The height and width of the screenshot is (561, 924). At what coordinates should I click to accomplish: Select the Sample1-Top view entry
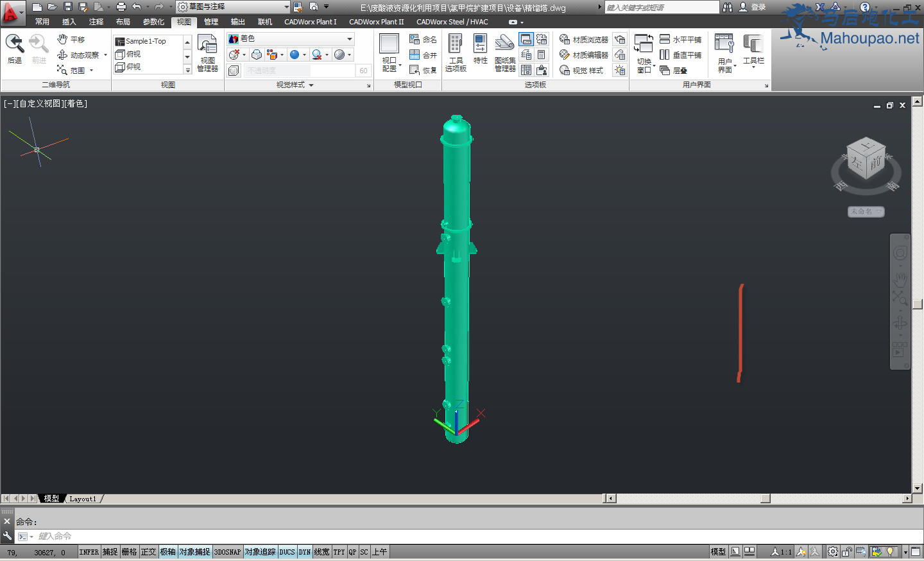click(148, 41)
